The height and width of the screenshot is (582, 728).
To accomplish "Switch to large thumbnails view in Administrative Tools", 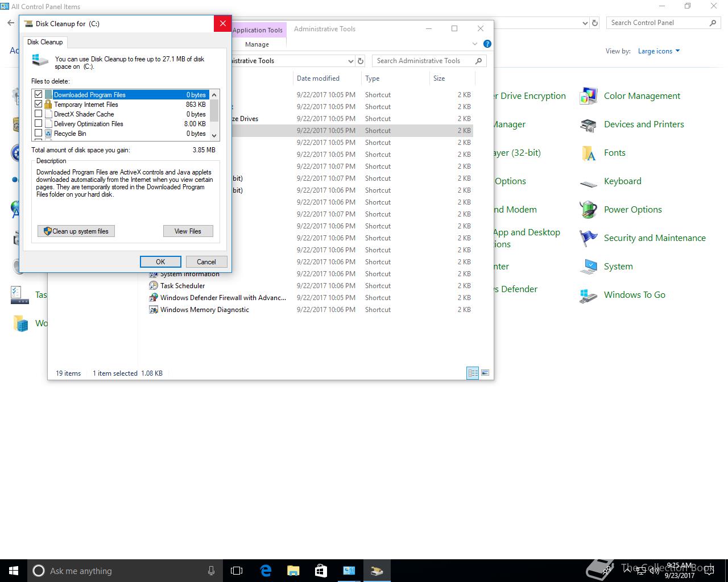I will [x=485, y=373].
